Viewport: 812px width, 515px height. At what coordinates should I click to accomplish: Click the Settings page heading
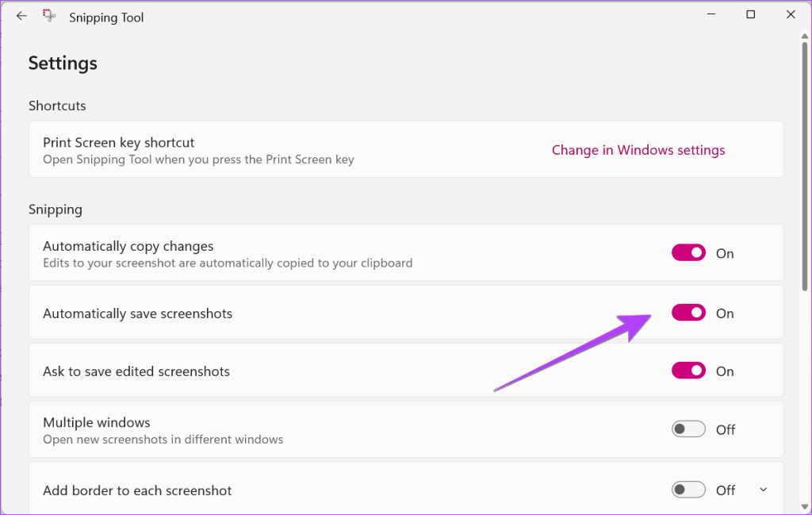[63, 63]
